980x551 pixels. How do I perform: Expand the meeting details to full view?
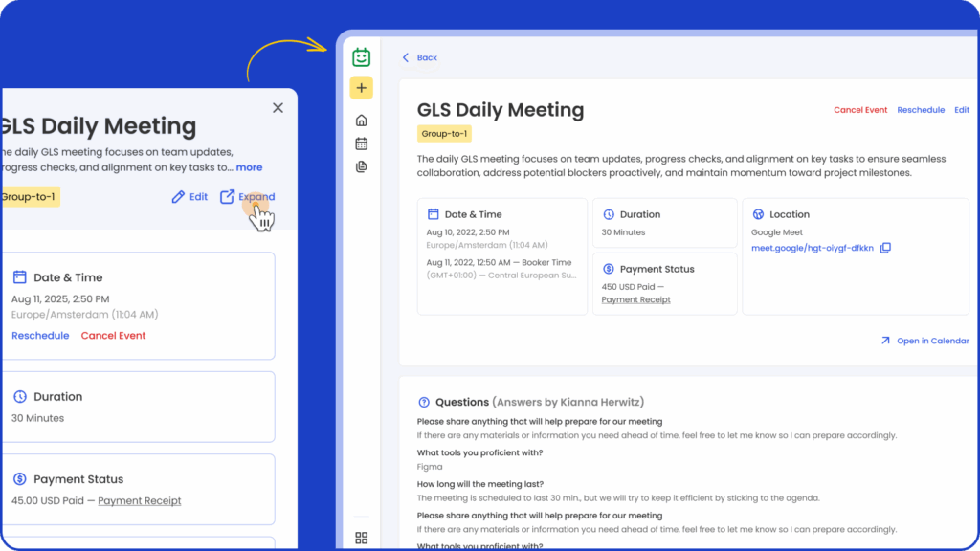[x=247, y=197]
